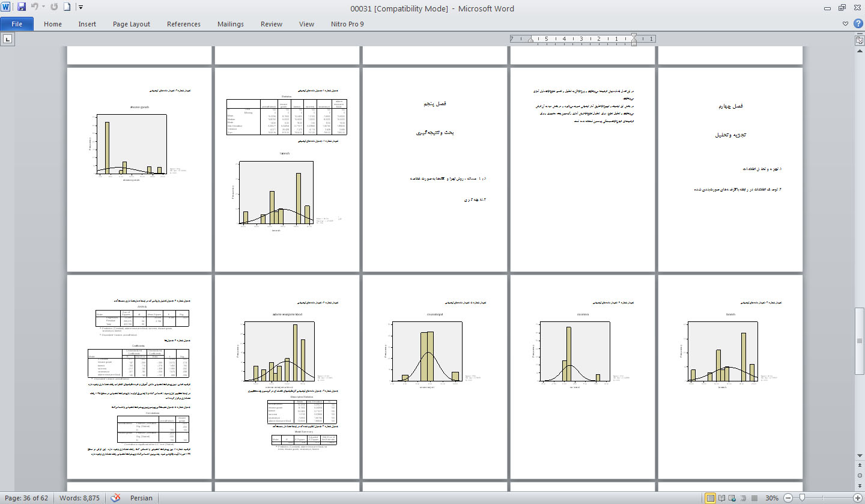865x504 pixels.
Task: Click the proofing errors icon in status bar
Action: point(116,498)
